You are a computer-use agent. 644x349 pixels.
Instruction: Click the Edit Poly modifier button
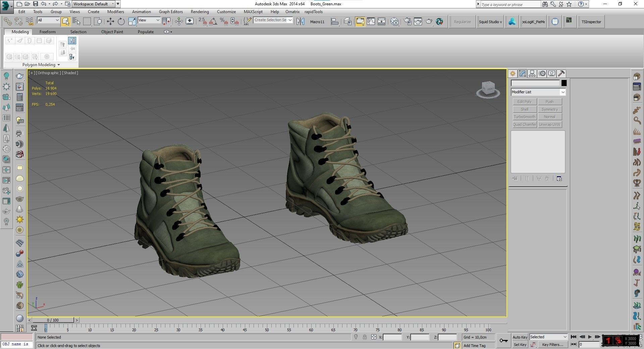click(x=525, y=102)
